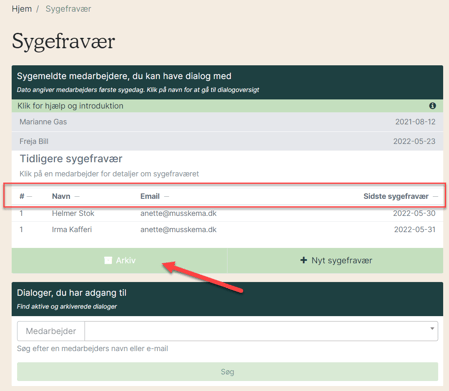Image resolution: width=449 pixels, height=391 pixels.
Task: Click email in Irma Kafferi row
Action: coord(178,229)
